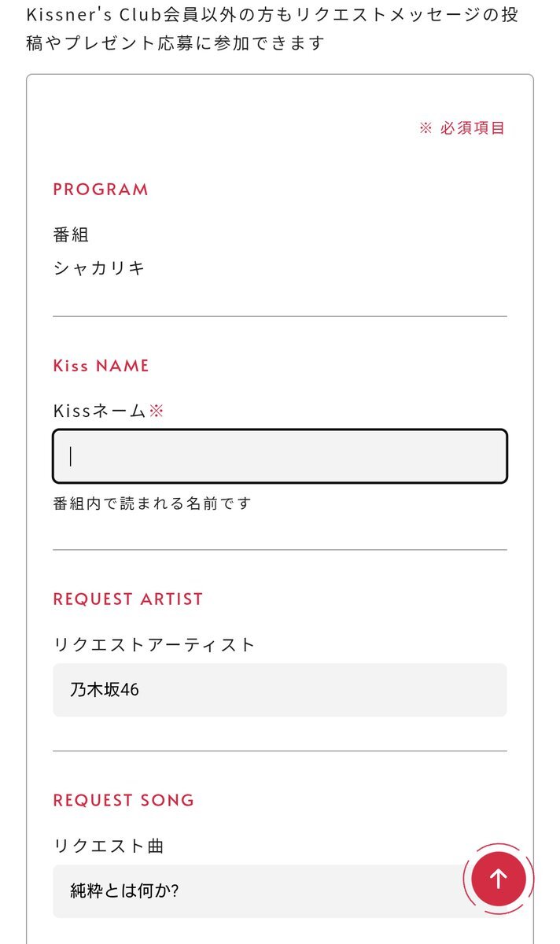Image resolution: width=560 pixels, height=944 pixels.
Task: Click the REQUEST SONG section heading
Action: 123,800
